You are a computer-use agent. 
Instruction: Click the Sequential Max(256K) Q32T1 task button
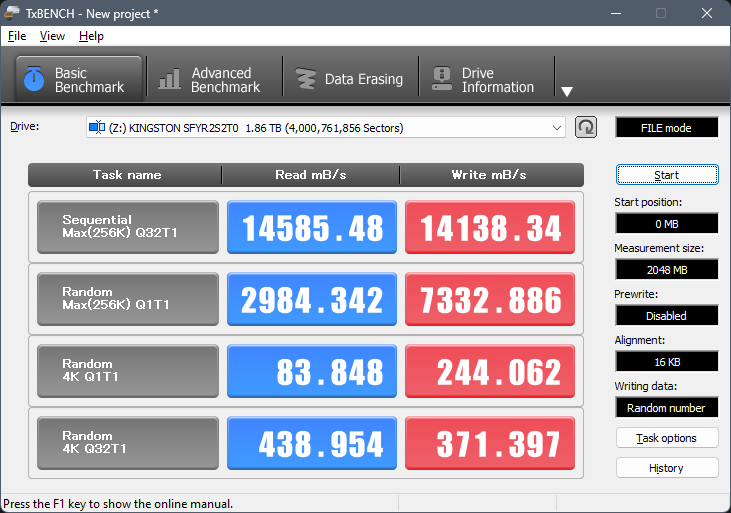(127, 227)
